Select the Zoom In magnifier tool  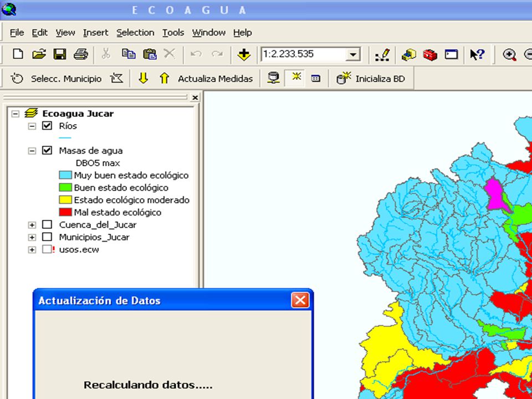click(x=509, y=55)
